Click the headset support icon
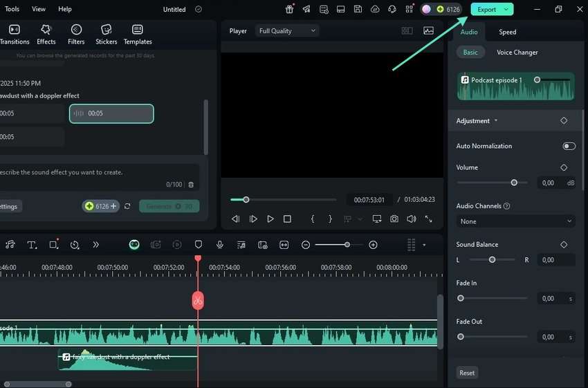 coord(392,10)
